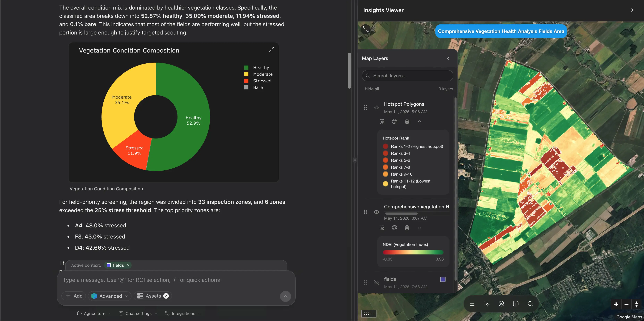Click the map fullscreen expand icon
The image size is (644, 321).
coord(366,29)
